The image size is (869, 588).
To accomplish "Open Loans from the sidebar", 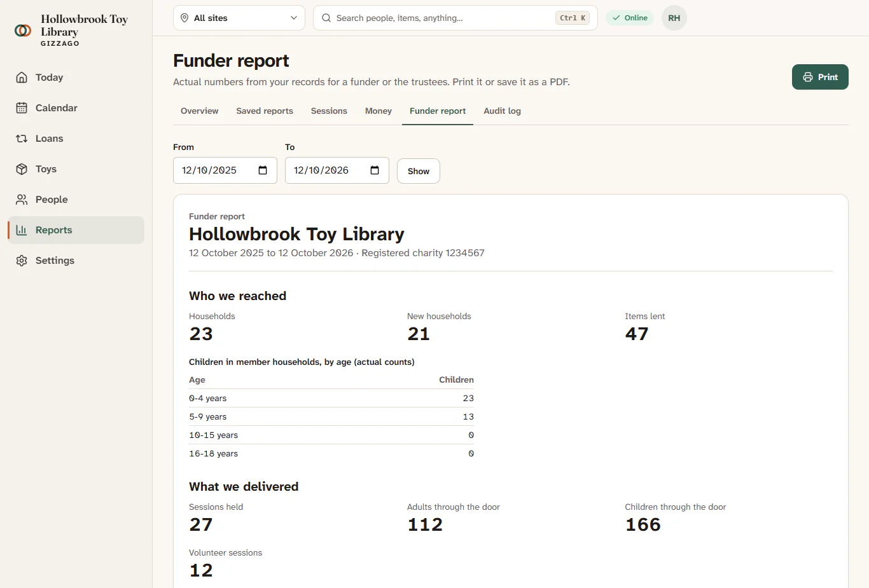I will pos(76,139).
